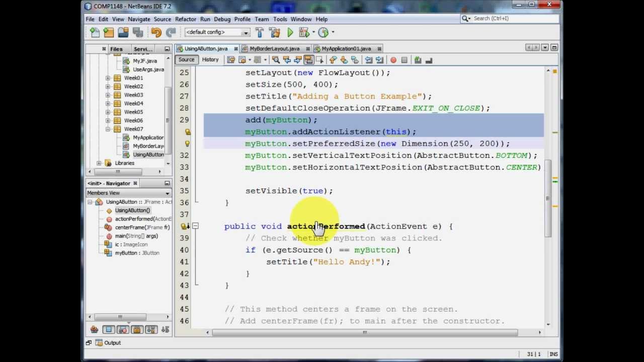The width and height of the screenshot is (644, 362).
Task: Click the Next Bookmark icon
Action: coord(344,60)
